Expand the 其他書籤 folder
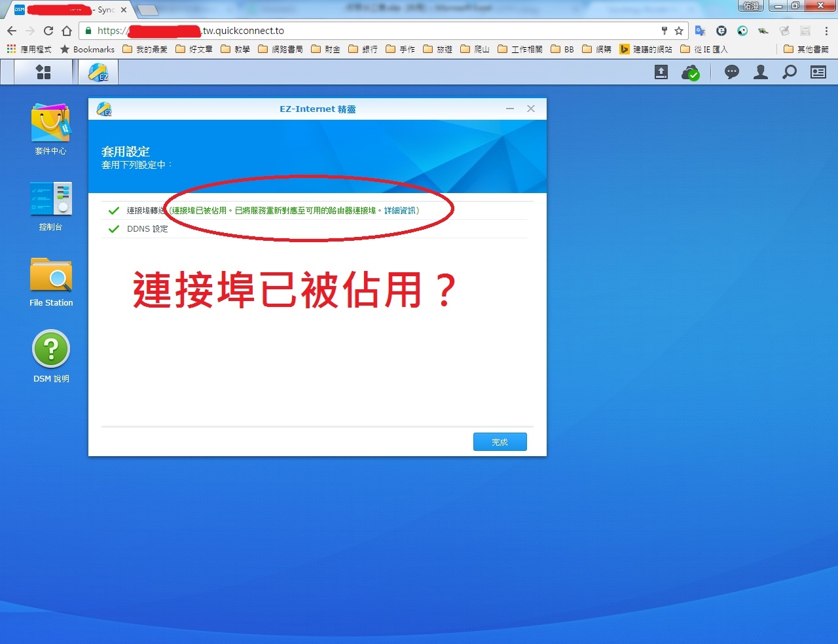This screenshot has width=838, height=644. coord(806,49)
